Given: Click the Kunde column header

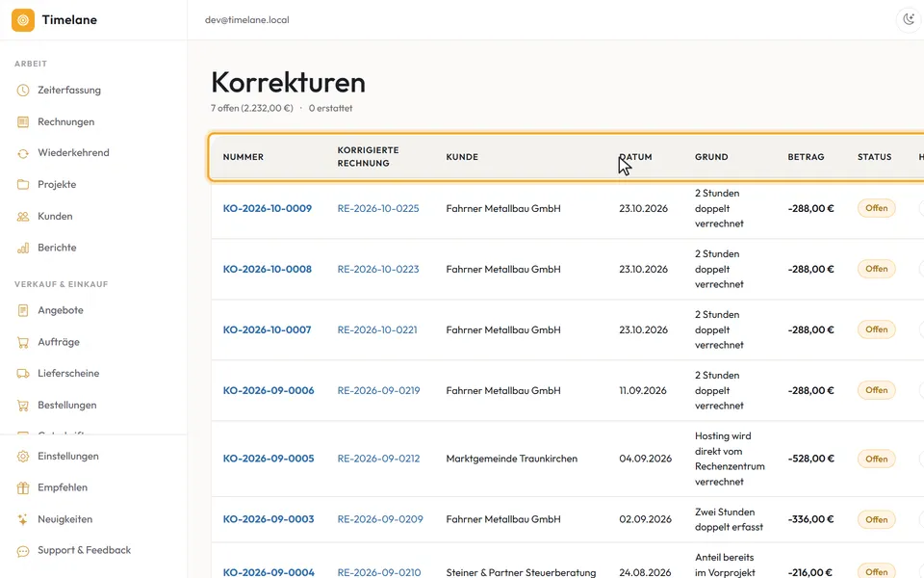Looking at the screenshot, I should pyautogui.click(x=462, y=157).
